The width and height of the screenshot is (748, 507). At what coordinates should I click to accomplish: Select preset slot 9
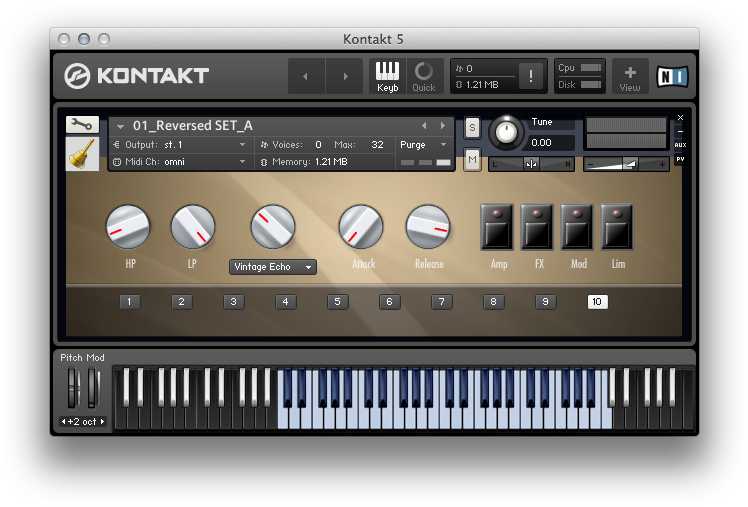[x=545, y=301]
